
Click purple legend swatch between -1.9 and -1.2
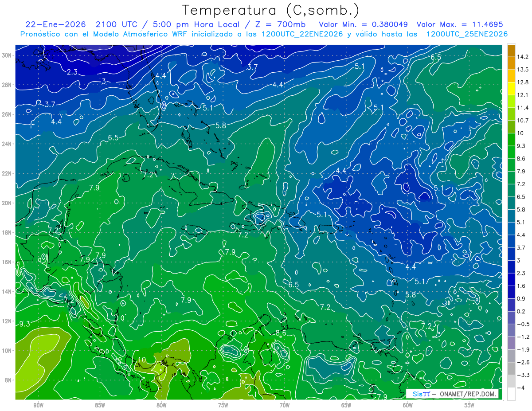(x=511, y=343)
